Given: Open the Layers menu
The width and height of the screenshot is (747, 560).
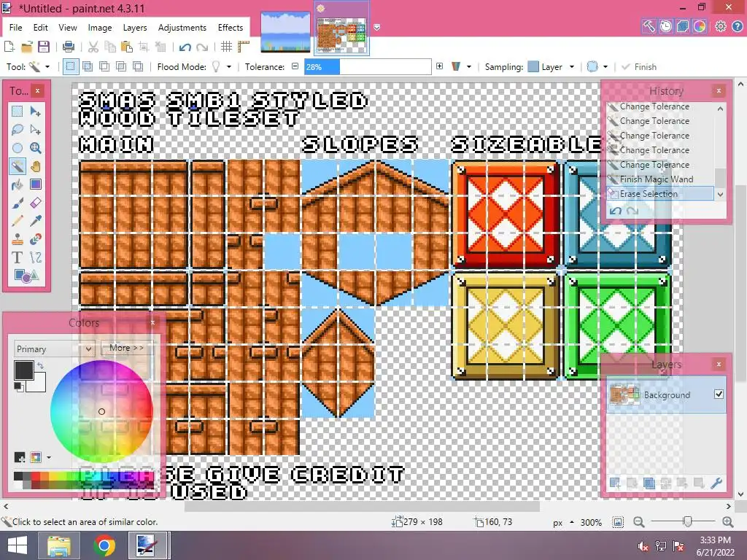Looking at the screenshot, I should (x=135, y=28).
